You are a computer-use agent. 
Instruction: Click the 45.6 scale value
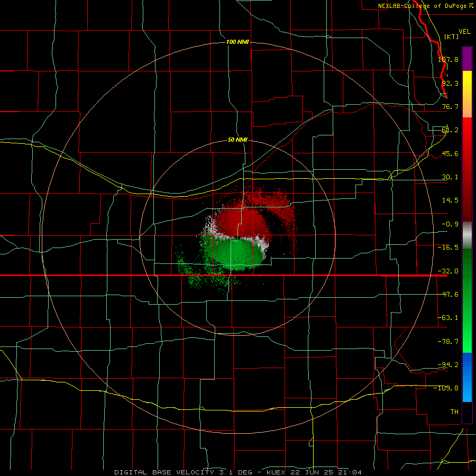(x=450, y=153)
